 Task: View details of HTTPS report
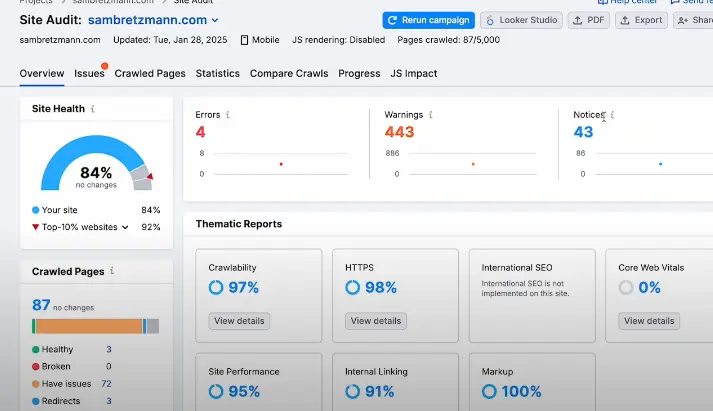(376, 321)
